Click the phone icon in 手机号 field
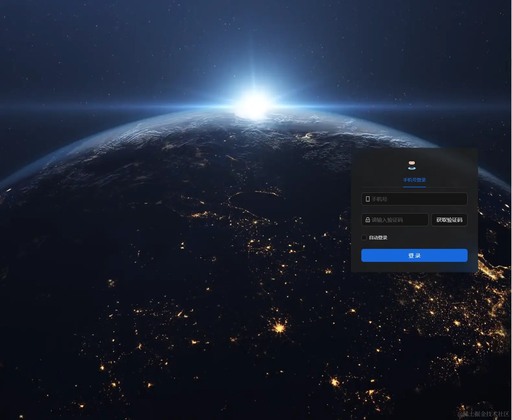This screenshot has width=512, height=420. (367, 199)
